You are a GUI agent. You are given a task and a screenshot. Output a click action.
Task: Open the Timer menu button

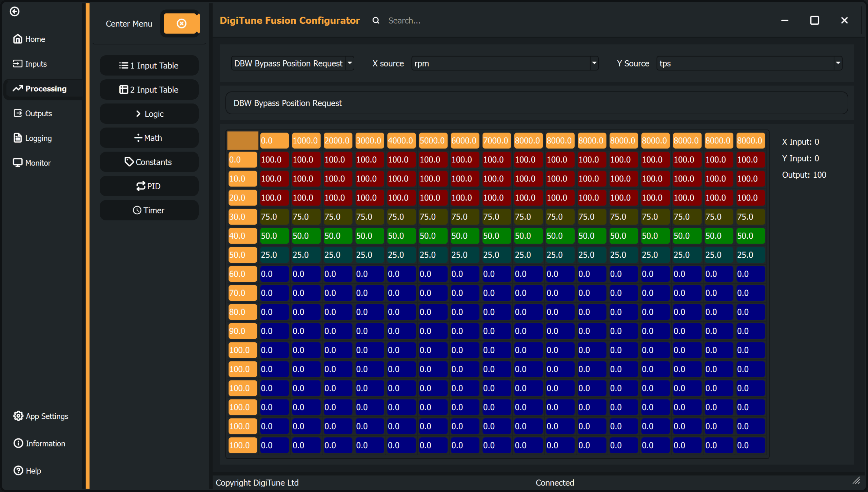click(x=149, y=210)
